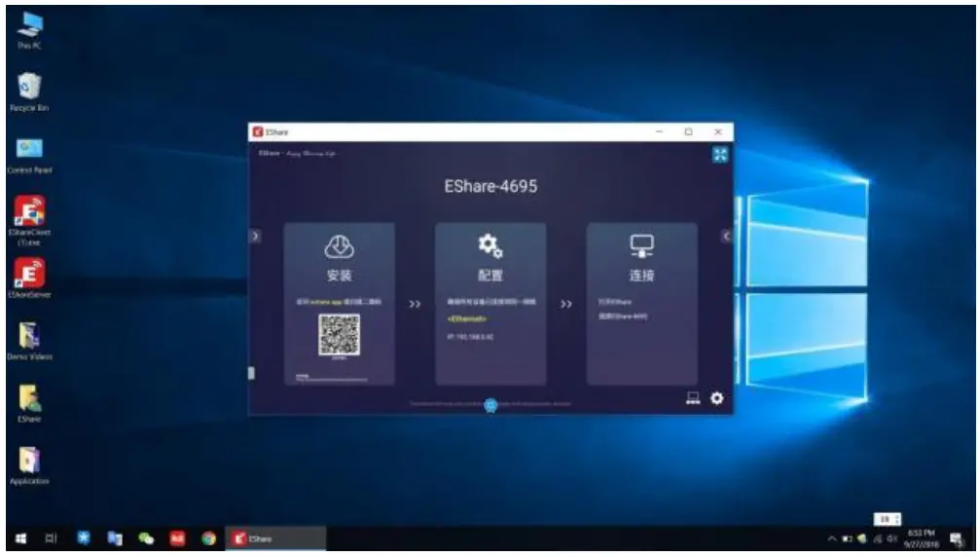
Task: Click the QR code image
Action: point(340,335)
